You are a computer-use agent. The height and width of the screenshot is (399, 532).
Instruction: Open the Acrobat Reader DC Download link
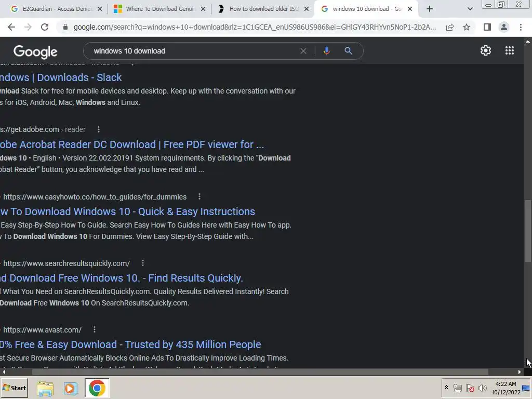[132, 144]
